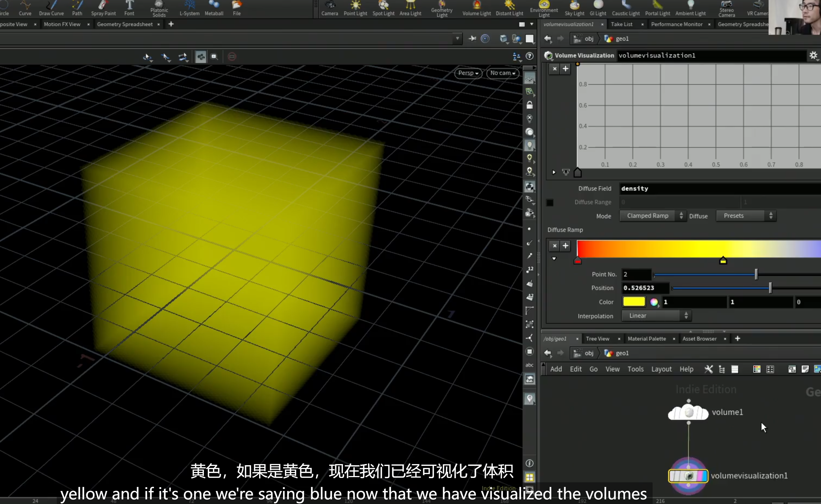Click the yellow Color swatch

tap(634, 302)
